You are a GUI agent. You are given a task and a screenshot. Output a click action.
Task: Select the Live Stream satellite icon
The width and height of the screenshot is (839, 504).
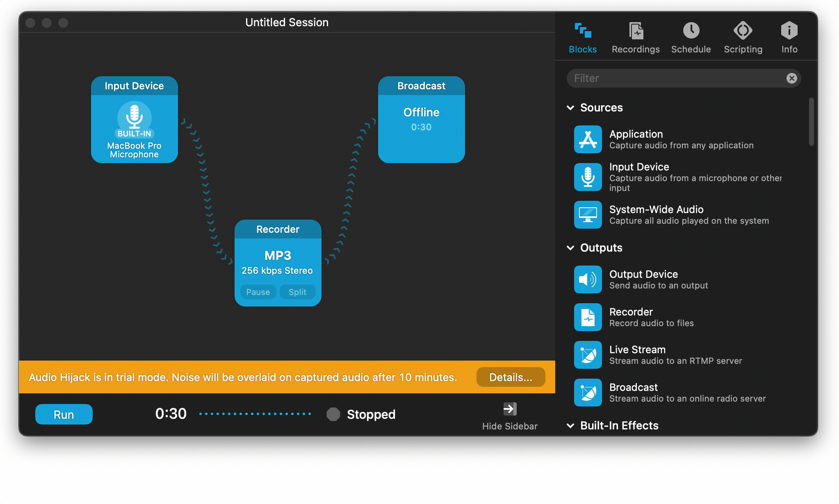[588, 355]
